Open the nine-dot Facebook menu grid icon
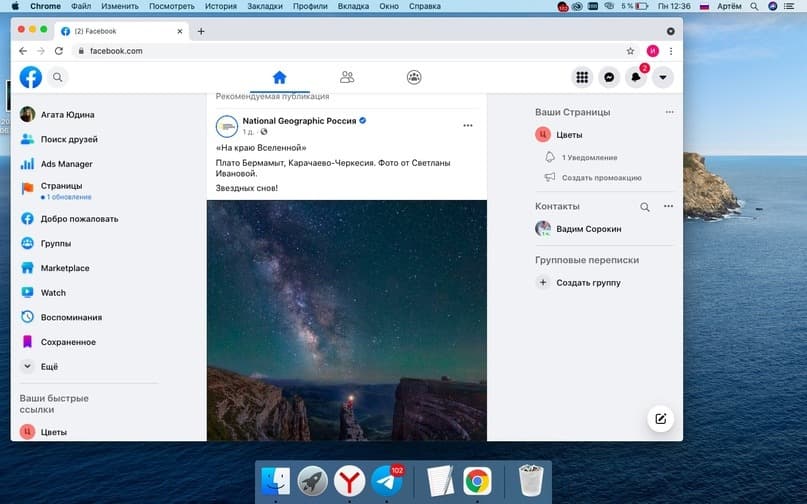807x504 pixels. click(x=582, y=77)
